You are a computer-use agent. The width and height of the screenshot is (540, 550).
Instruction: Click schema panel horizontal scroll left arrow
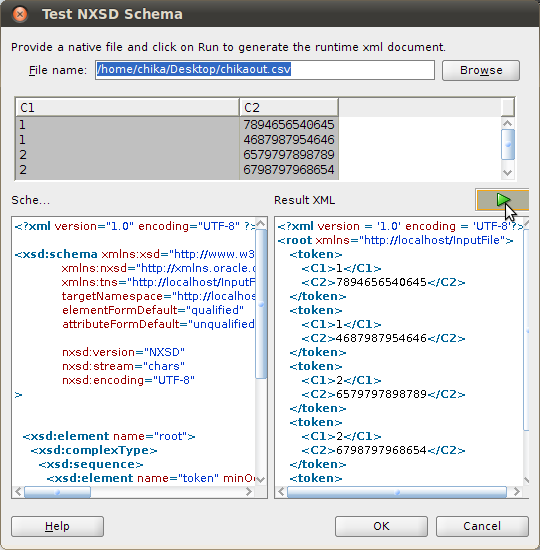(19, 492)
